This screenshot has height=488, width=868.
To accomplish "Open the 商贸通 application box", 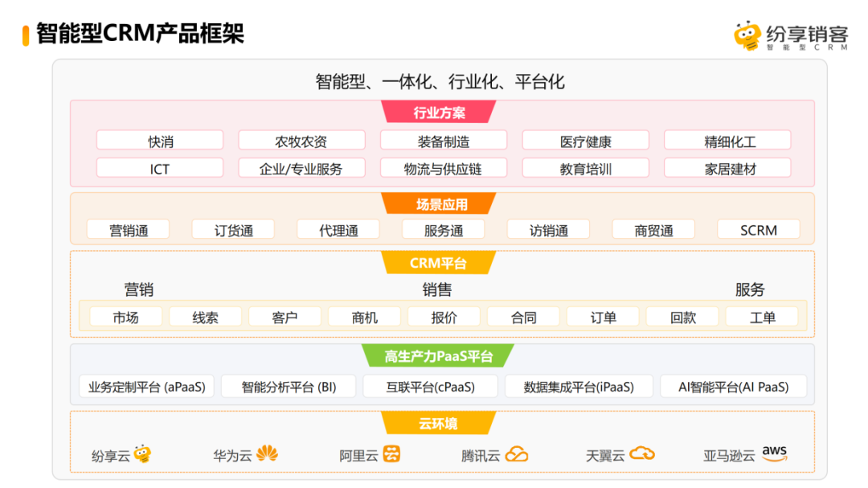I will click(653, 229).
